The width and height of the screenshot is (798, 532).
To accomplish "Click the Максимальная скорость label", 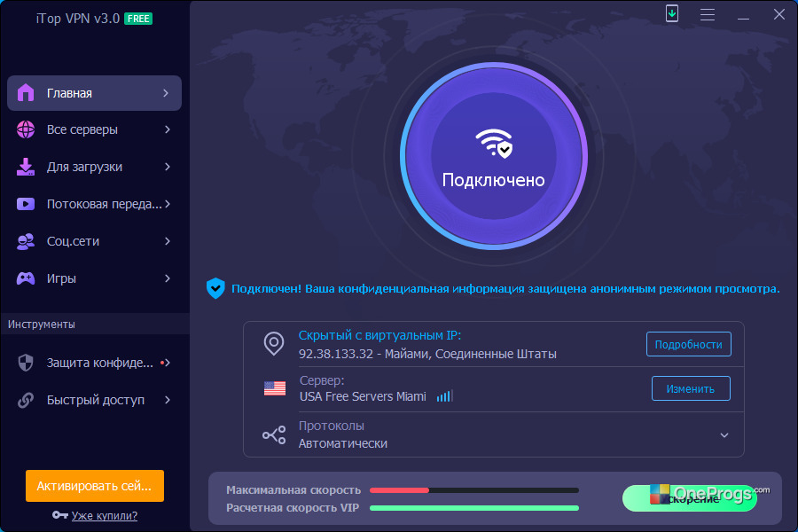I will coord(293,490).
